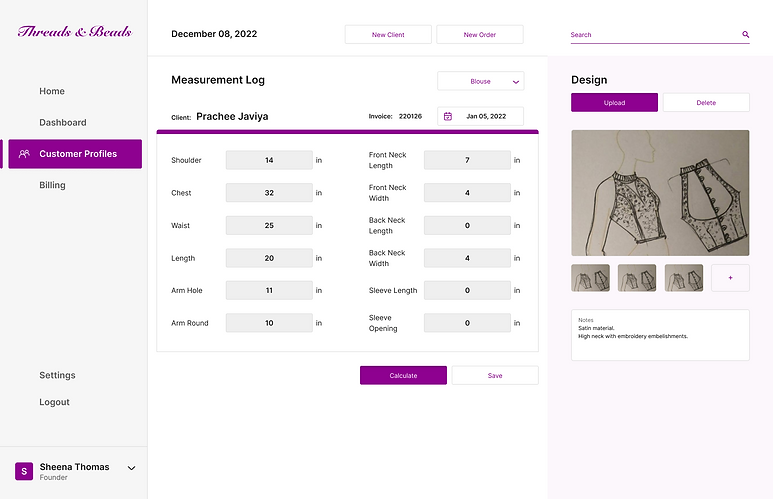The image size is (773, 499).
Task: Select the first design thumbnail
Action: pyautogui.click(x=591, y=278)
